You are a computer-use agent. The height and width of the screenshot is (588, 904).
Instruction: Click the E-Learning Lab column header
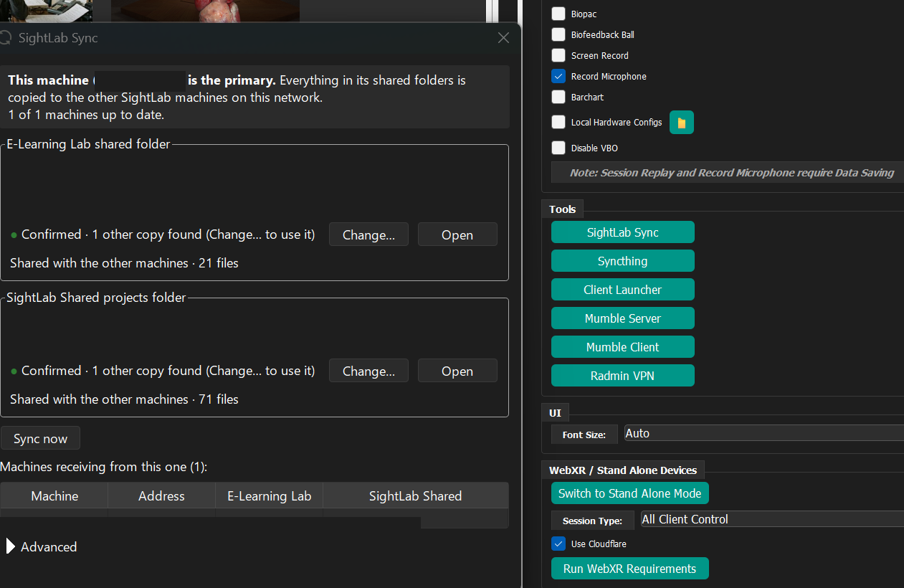(269, 495)
